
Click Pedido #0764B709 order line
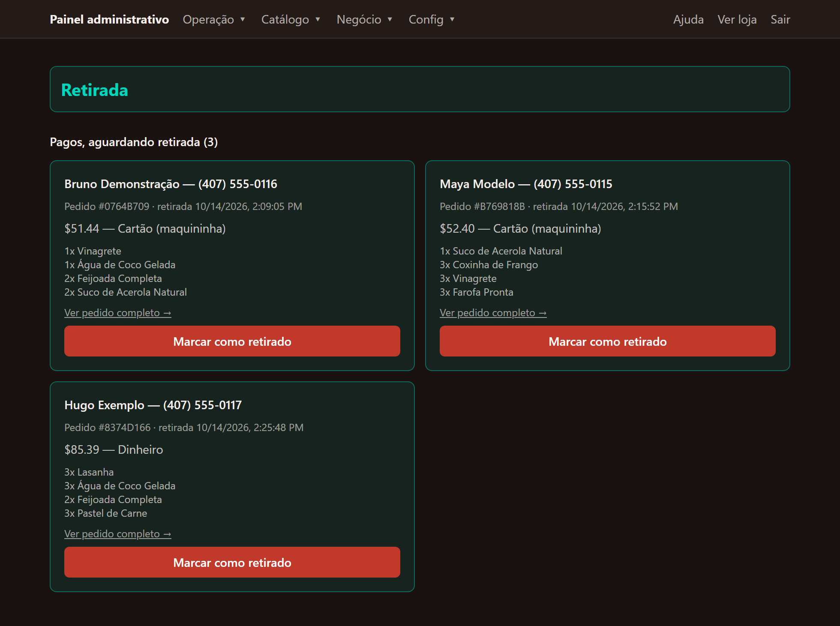tap(183, 207)
